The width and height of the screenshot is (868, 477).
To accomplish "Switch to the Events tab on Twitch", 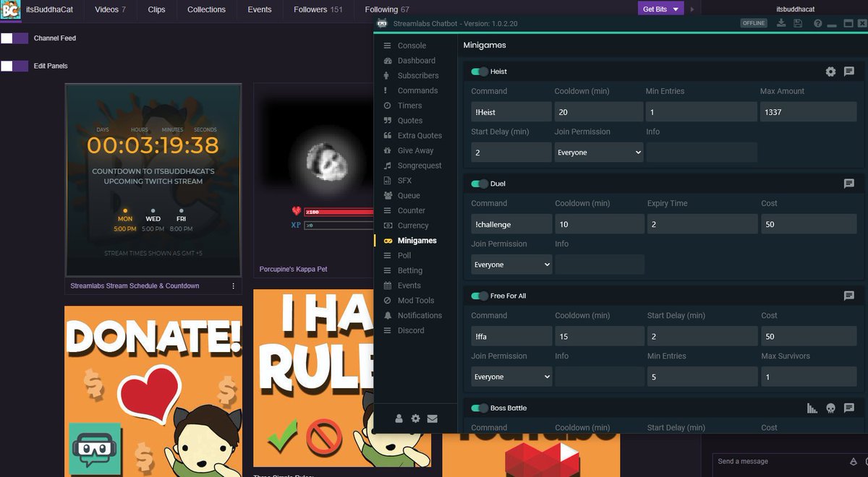I will point(260,9).
